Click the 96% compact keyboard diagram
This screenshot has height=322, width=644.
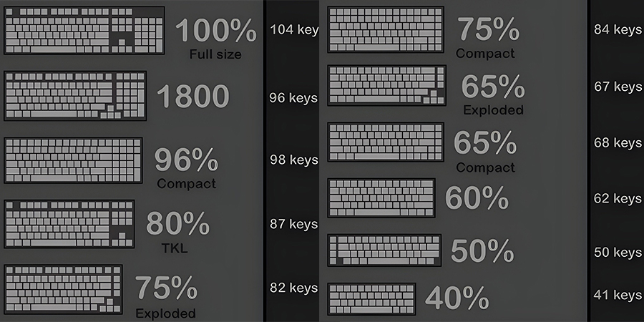[x=74, y=160]
